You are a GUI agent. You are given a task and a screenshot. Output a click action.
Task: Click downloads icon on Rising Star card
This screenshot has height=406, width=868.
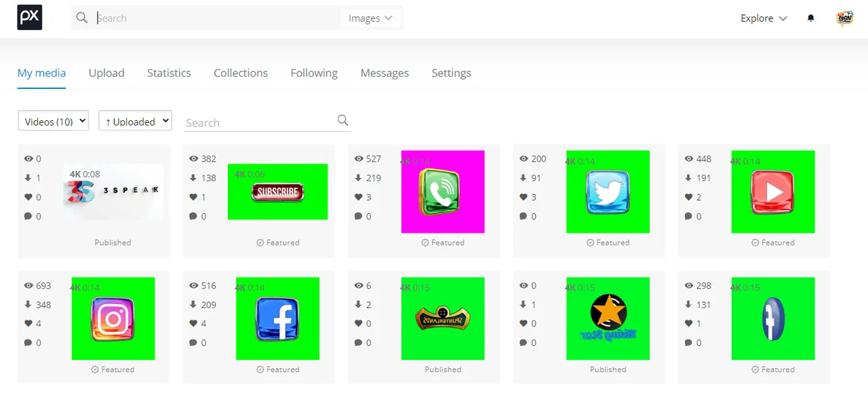click(524, 305)
